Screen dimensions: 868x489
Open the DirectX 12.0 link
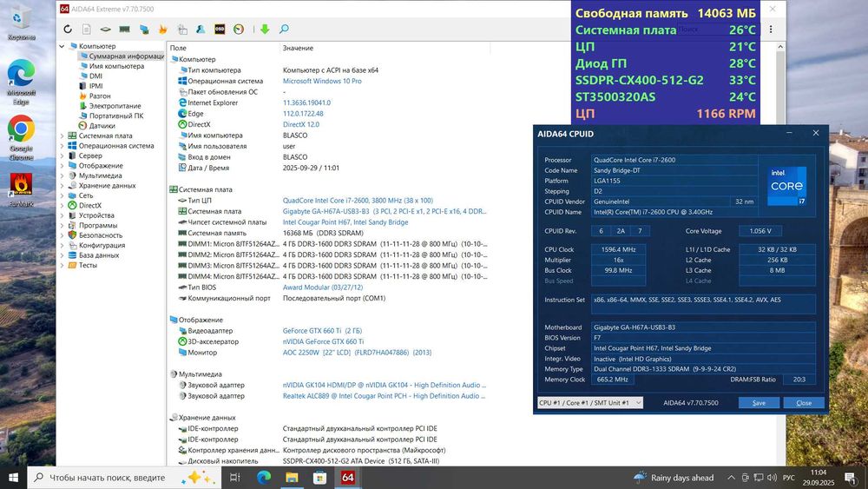(x=301, y=124)
